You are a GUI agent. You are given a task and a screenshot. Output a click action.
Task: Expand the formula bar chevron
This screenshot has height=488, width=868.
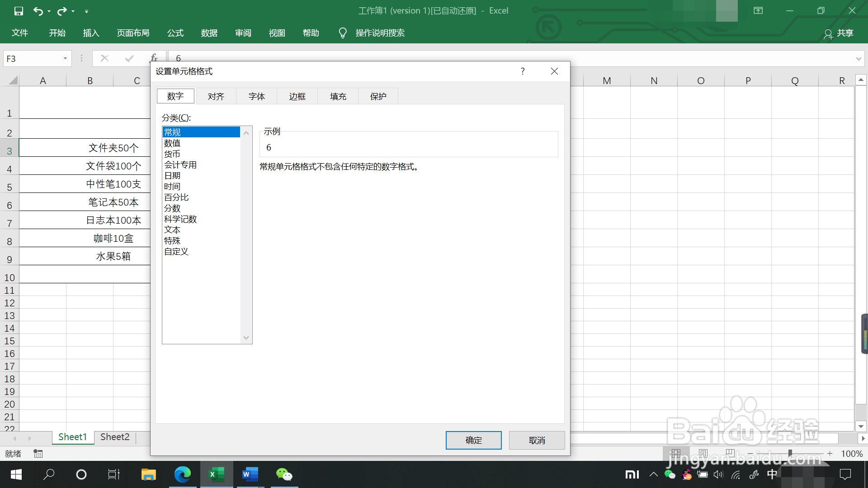click(858, 59)
